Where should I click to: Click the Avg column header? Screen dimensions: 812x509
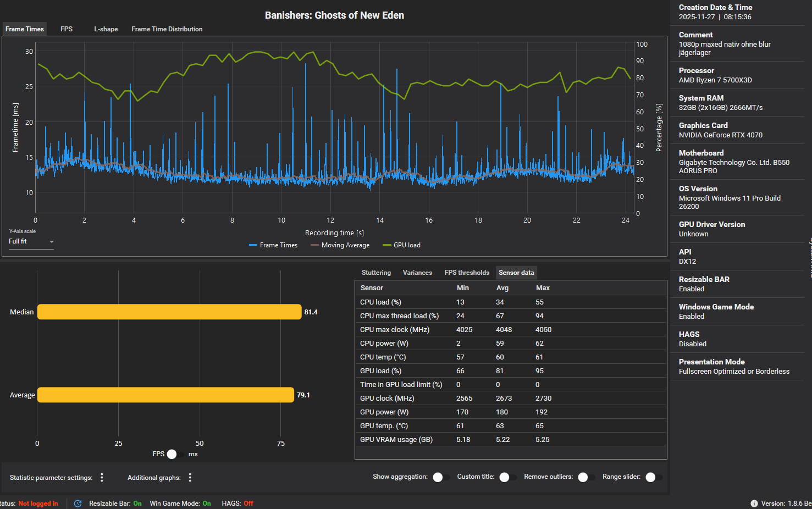point(502,288)
